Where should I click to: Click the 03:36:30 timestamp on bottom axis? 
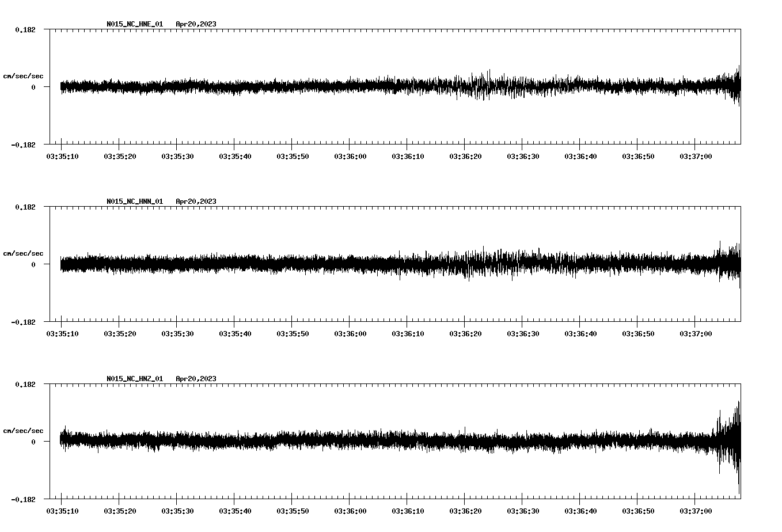[x=522, y=510]
